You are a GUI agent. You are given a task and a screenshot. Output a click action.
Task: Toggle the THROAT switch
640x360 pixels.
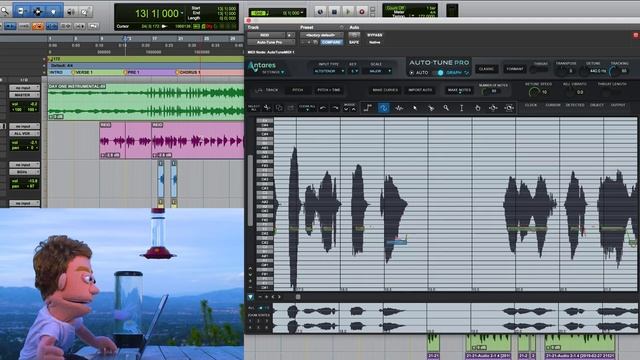(540, 70)
